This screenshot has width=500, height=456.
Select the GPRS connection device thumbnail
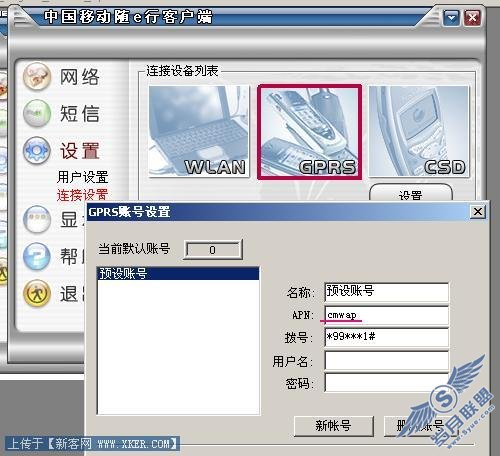(309, 132)
